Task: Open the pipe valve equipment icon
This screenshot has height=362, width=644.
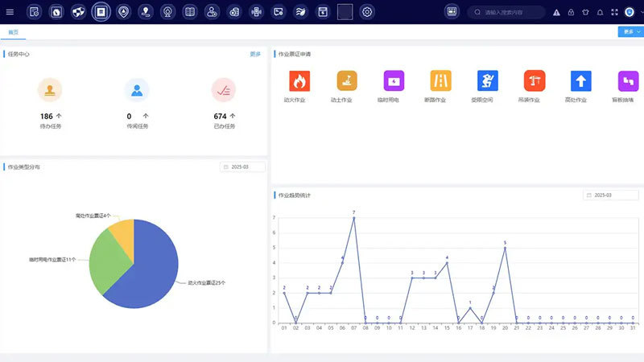Action: click(x=256, y=12)
